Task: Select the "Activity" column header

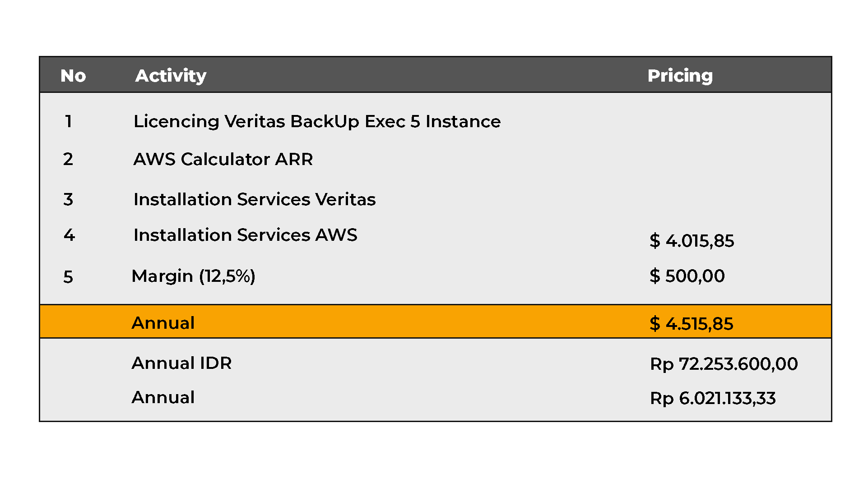Action: [x=171, y=76]
